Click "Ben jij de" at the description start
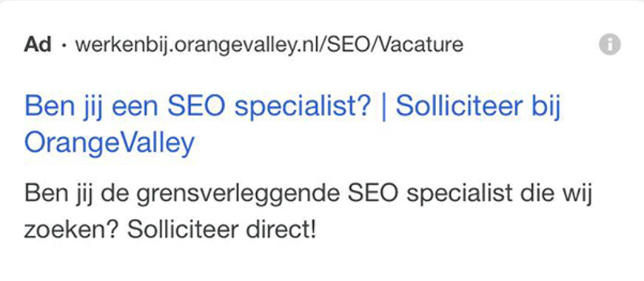The width and height of the screenshot is (644, 281). tap(77, 194)
